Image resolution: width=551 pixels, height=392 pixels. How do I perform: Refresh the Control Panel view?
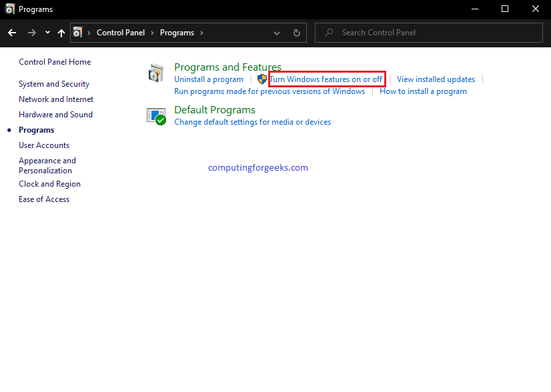[x=297, y=33]
